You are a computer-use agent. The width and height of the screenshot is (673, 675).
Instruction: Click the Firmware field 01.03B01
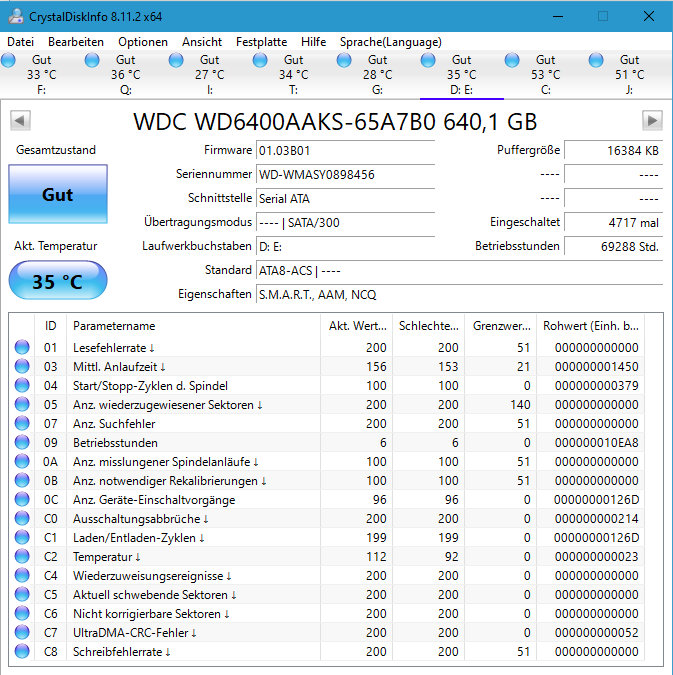point(345,151)
